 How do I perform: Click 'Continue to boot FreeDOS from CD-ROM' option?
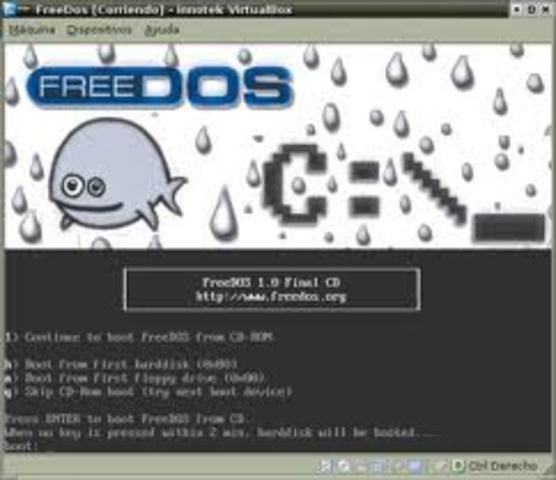[140, 337]
